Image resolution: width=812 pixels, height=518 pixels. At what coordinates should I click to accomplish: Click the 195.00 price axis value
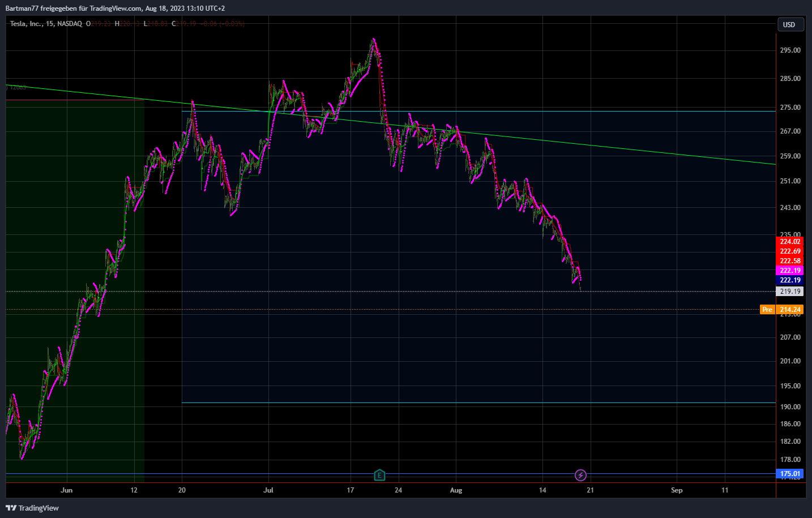(x=790, y=386)
